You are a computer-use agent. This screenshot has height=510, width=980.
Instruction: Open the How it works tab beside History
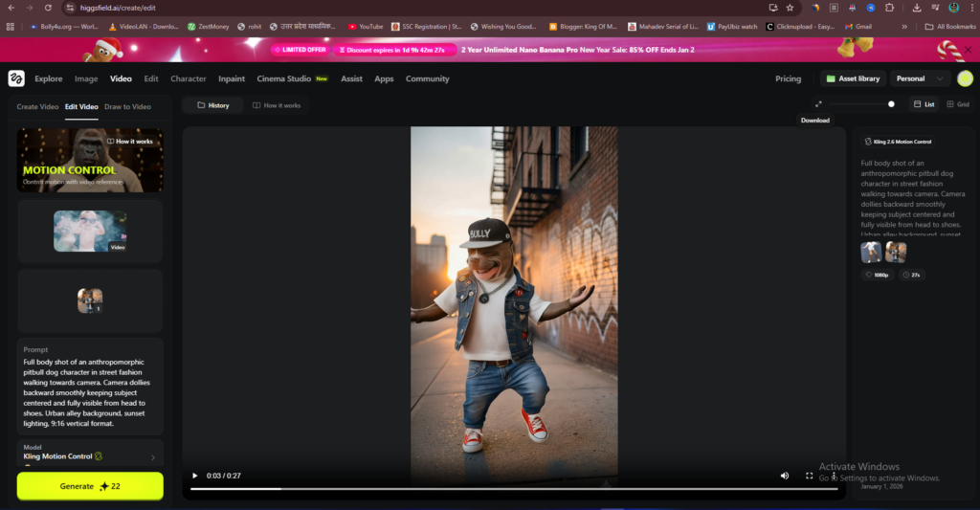click(277, 105)
